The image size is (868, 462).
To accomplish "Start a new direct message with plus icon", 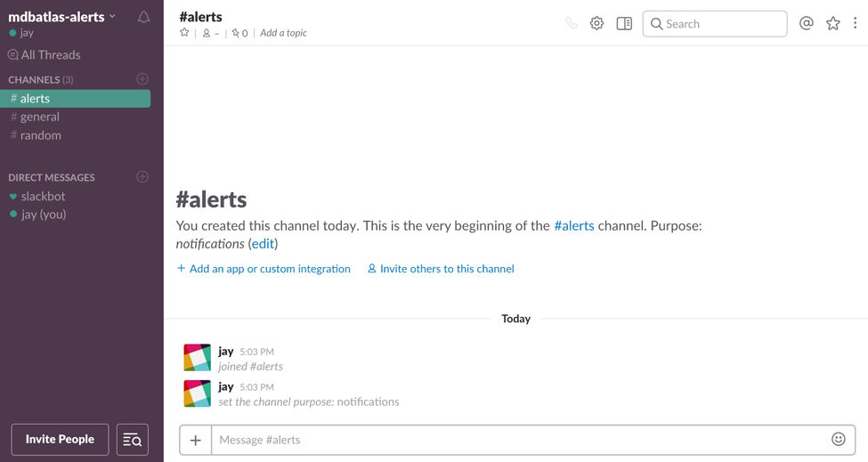I will [142, 177].
